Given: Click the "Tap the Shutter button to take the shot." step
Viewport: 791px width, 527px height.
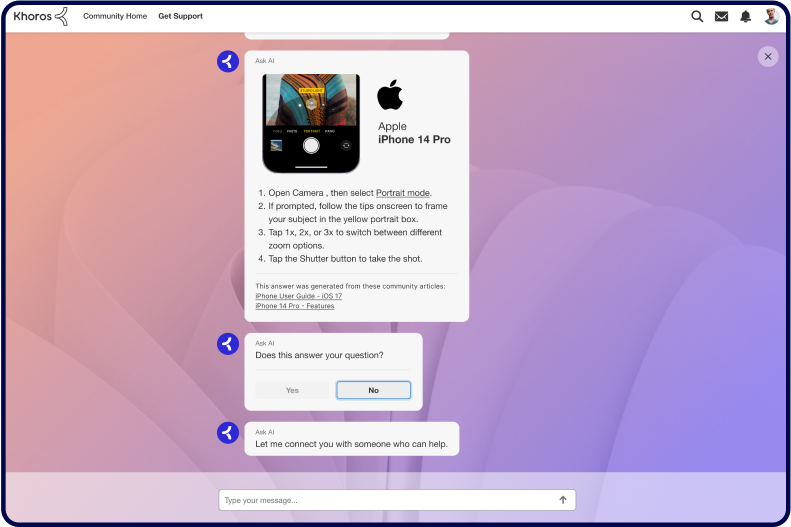Looking at the screenshot, I should pos(345,259).
